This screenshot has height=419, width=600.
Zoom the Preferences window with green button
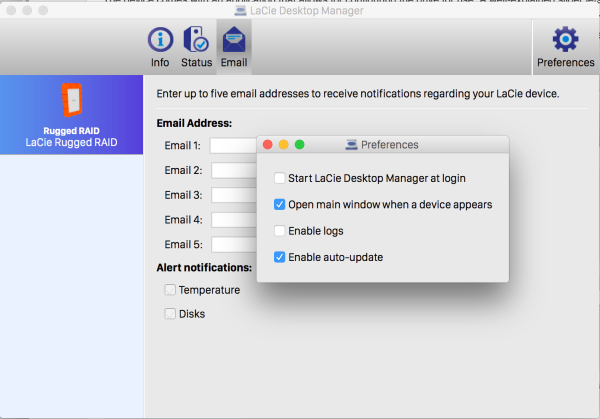click(x=300, y=145)
